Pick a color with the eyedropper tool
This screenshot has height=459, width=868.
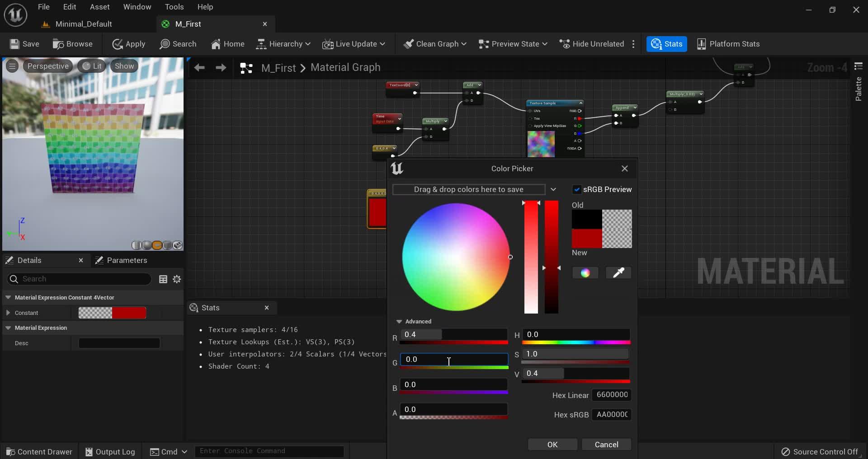pos(618,273)
